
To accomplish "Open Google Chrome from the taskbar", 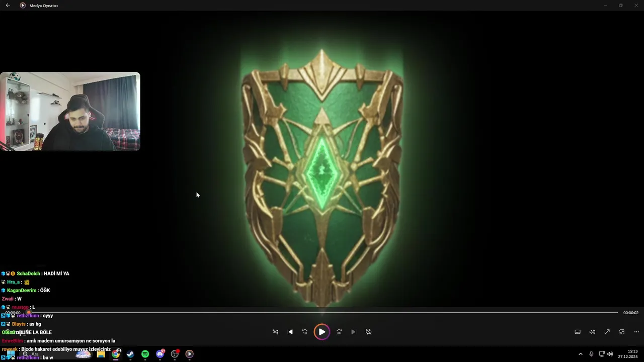I will point(116,354).
